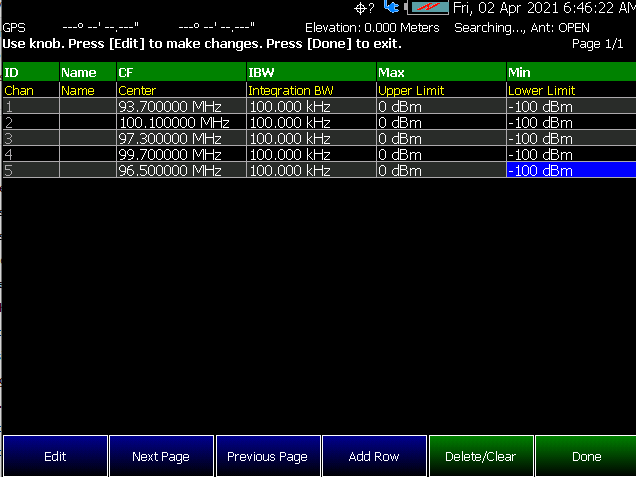Select the Previous Page softkey

[x=268, y=456]
